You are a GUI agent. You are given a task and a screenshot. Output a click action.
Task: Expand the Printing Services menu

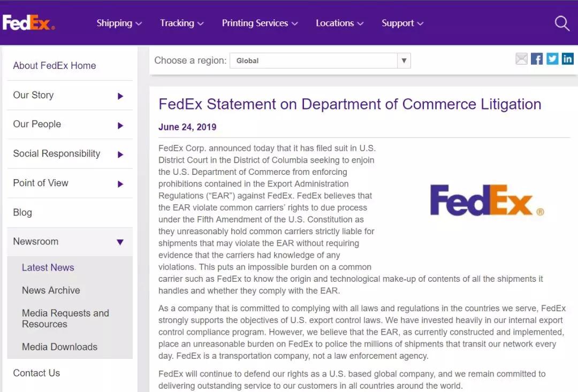coord(260,23)
